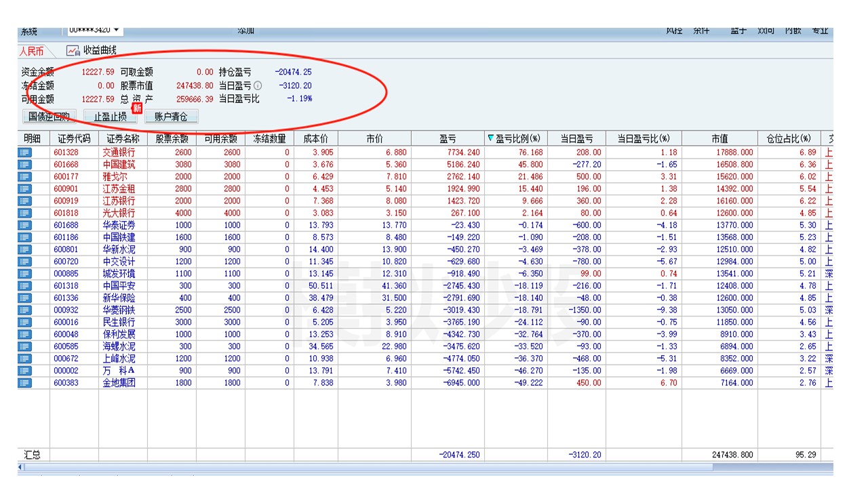The image size is (868, 488).
Task: Select the 中国建筑 stock name
Action: (x=119, y=165)
